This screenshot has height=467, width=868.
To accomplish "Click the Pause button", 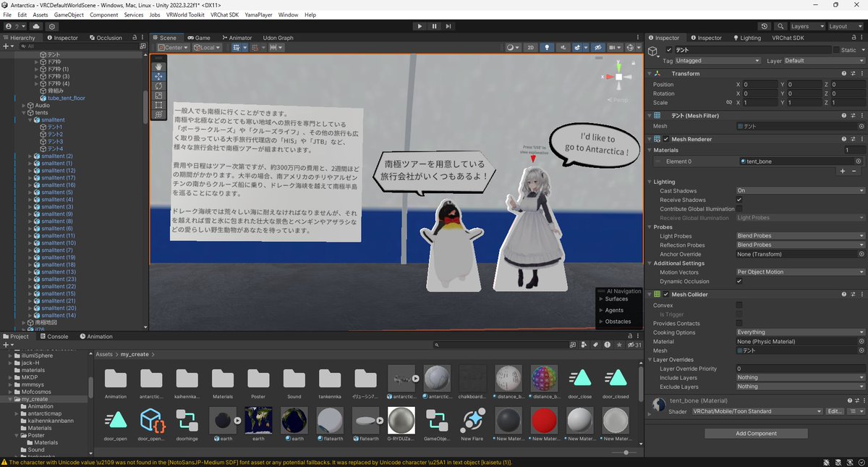I will 434,26.
